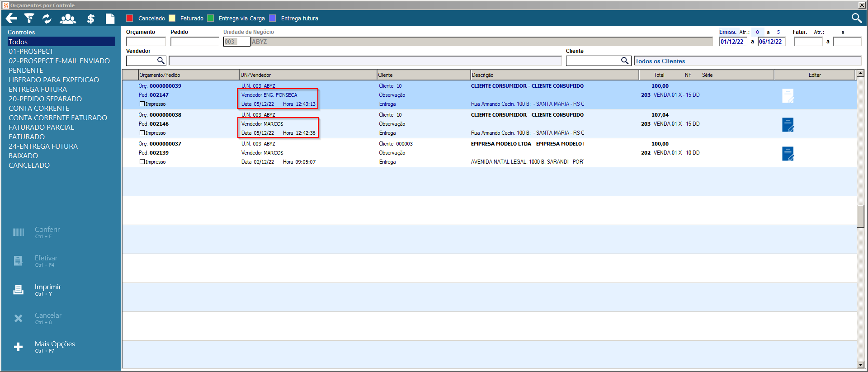This screenshot has width=868, height=372.
Task: Create a new document with page icon
Action: (x=110, y=19)
